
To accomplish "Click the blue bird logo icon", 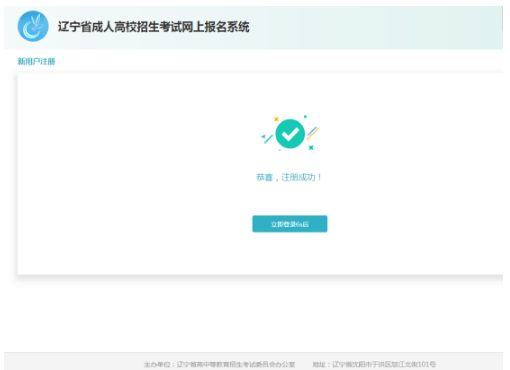I will (33, 26).
